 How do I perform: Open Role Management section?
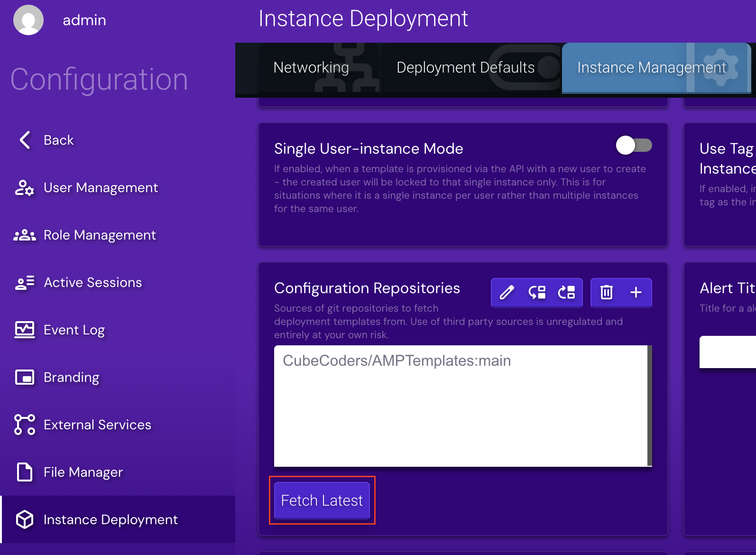(100, 235)
